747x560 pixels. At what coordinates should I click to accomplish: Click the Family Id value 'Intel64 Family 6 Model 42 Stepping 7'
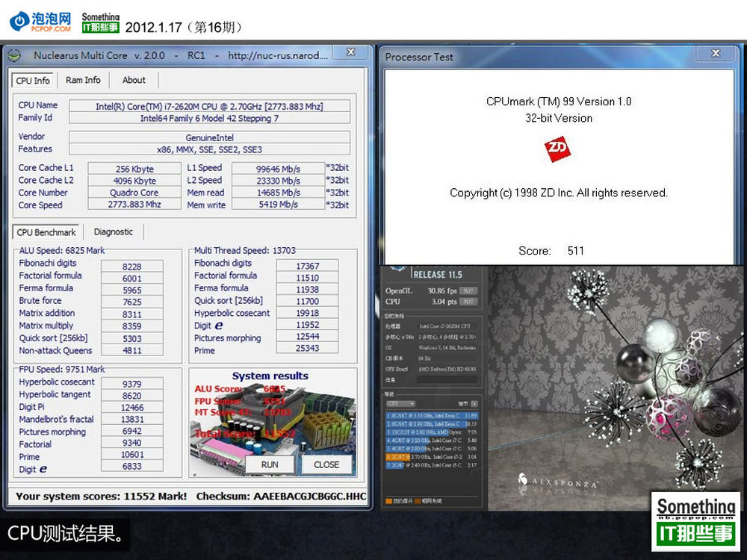[210, 118]
